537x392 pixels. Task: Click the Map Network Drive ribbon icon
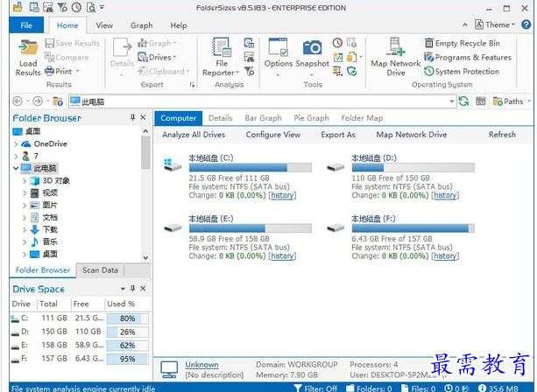click(x=396, y=47)
